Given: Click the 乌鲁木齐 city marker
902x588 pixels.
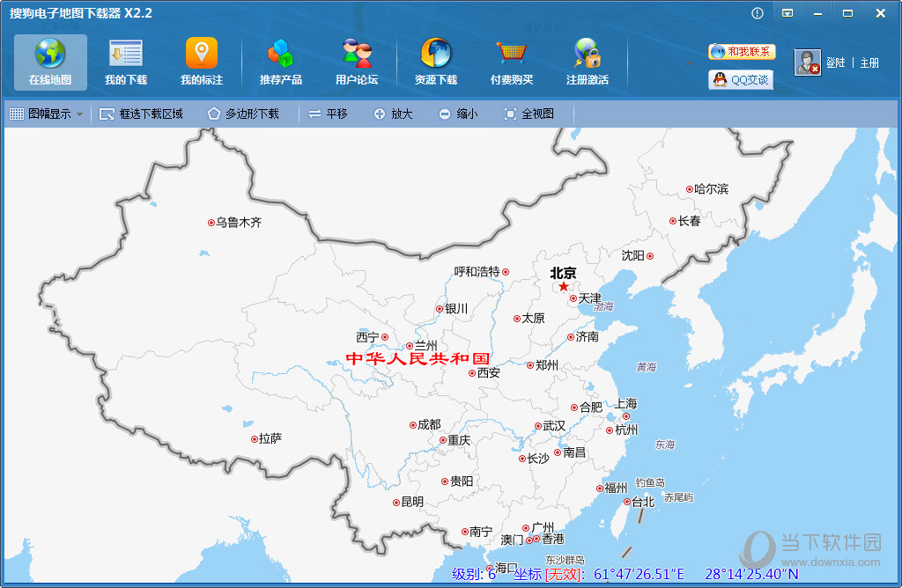Looking at the screenshot, I should 211,223.
